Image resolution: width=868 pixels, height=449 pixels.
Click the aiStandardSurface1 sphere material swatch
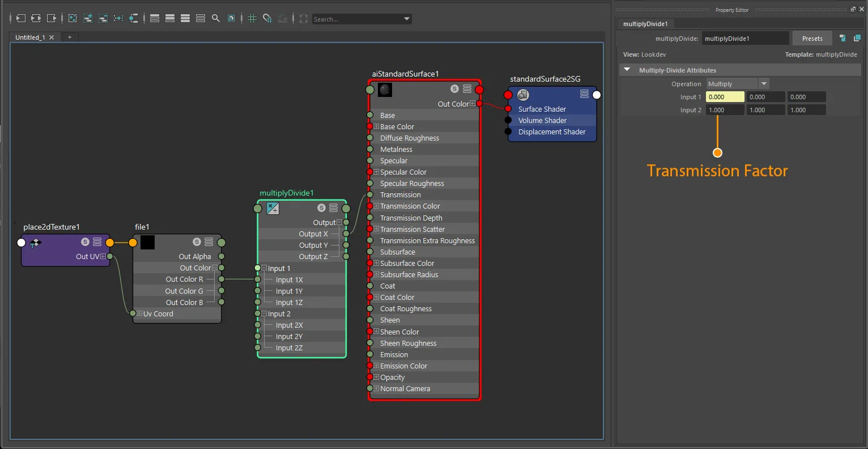pos(385,90)
